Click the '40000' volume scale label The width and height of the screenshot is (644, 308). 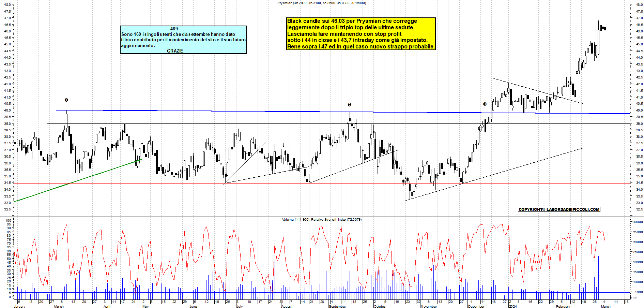click(638, 222)
